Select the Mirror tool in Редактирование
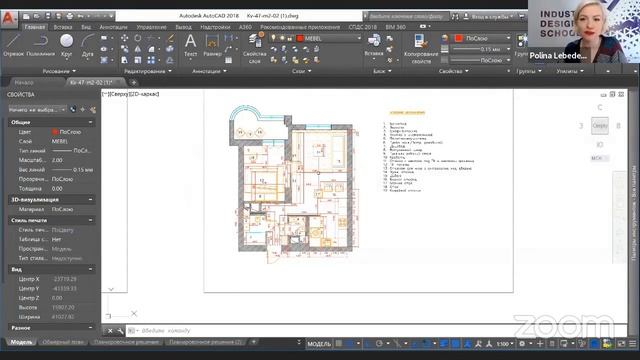Screen dimensions: 640x360 pos(138,49)
